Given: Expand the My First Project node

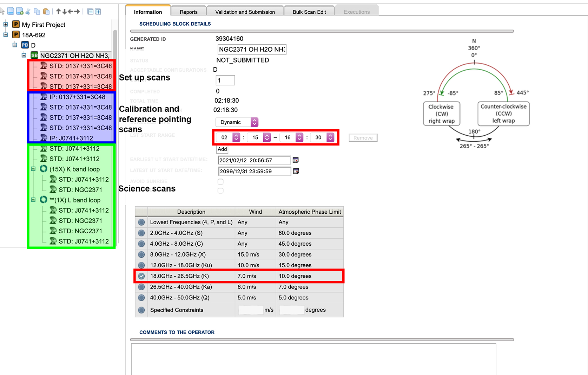Looking at the screenshot, I should [x=5, y=25].
